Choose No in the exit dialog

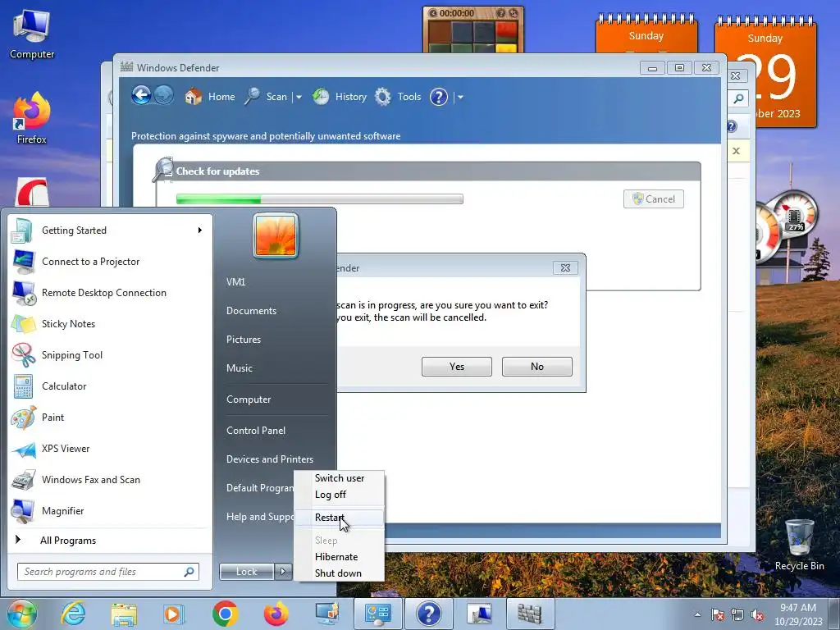[x=536, y=367]
